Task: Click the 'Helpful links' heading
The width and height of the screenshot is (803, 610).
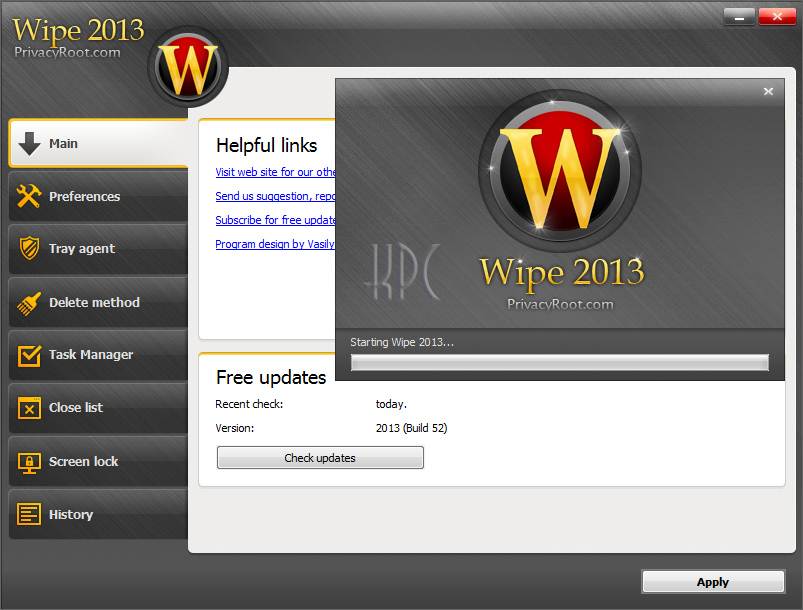Action: point(266,145)
